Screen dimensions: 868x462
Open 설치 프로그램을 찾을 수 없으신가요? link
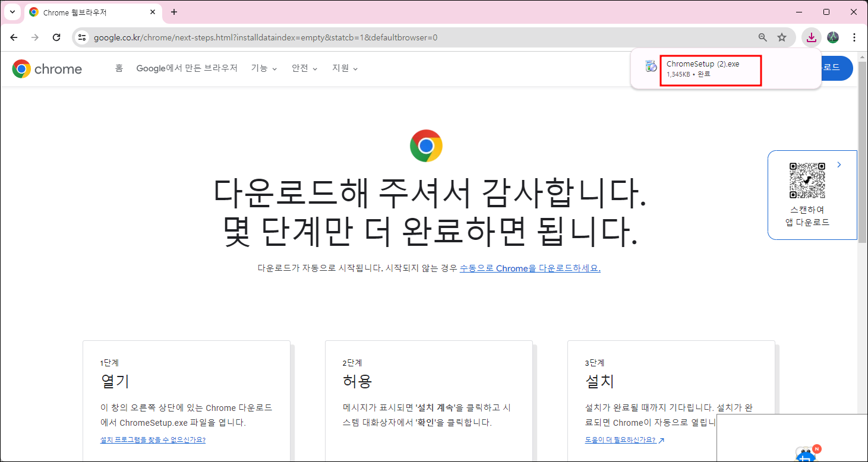[x=153, y=440]
